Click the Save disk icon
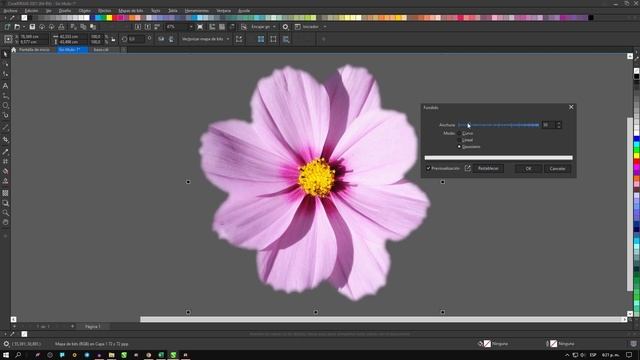The image size is (640, 360). coord(32,27)
